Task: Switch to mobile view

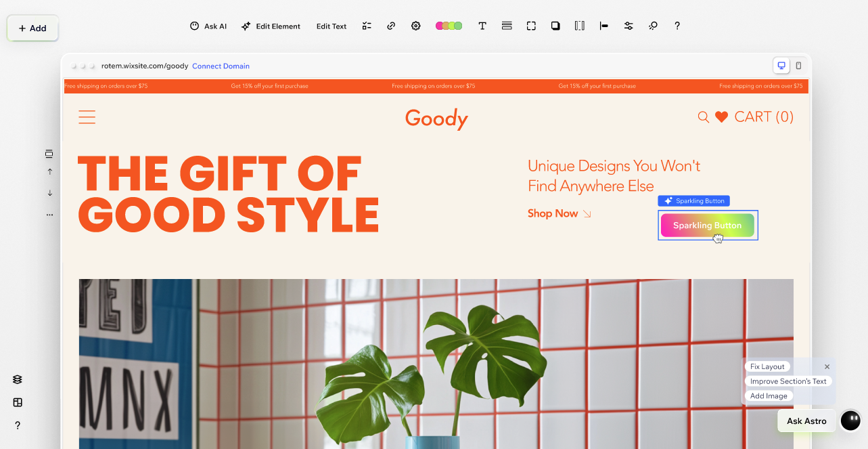Action: (x=798, y=66)
